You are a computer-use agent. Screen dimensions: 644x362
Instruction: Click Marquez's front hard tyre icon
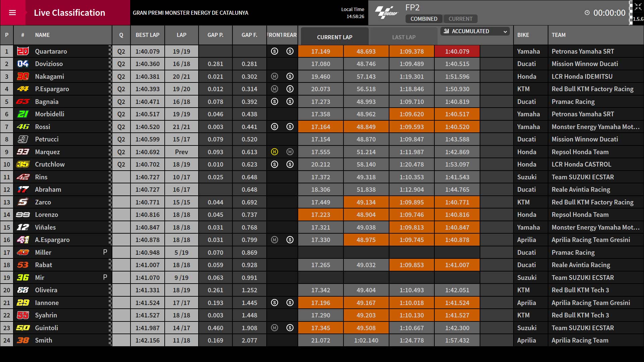tap(274, 152)
